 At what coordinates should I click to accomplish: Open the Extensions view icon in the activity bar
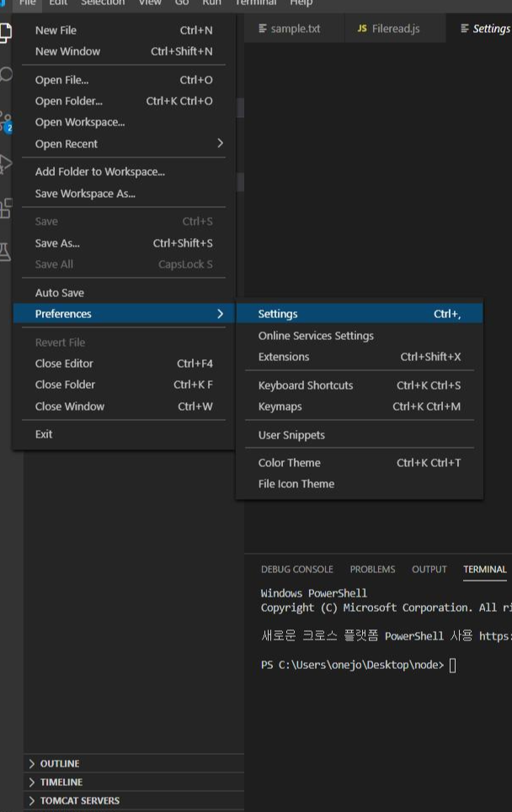pyautogui.click(x=5, y=208)
